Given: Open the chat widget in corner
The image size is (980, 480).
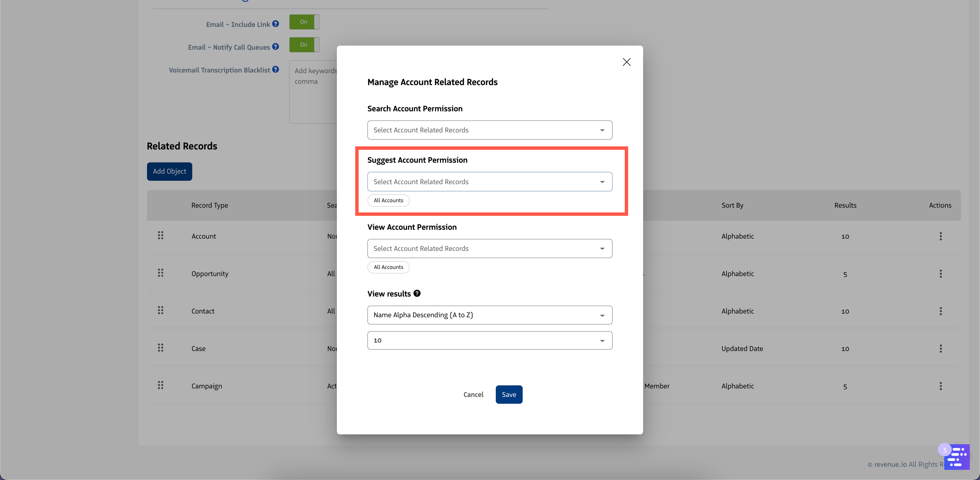Looking at the screenshot, I should 957,457.
